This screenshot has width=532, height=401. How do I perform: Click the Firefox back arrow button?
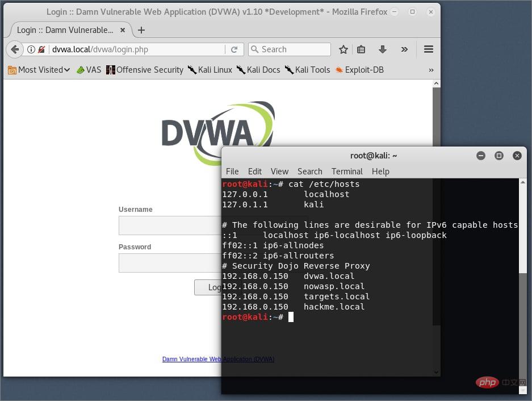pyautogui.click(x=15, y=49)
